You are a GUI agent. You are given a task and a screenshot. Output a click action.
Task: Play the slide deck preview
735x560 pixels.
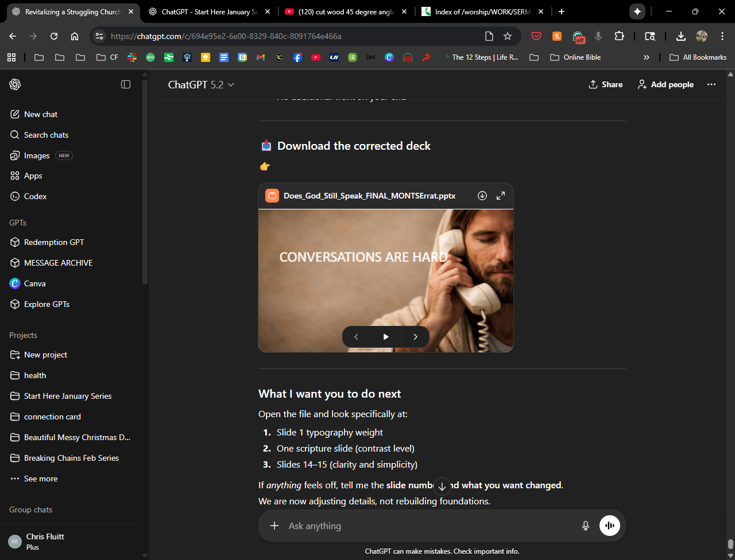(386, 337)
